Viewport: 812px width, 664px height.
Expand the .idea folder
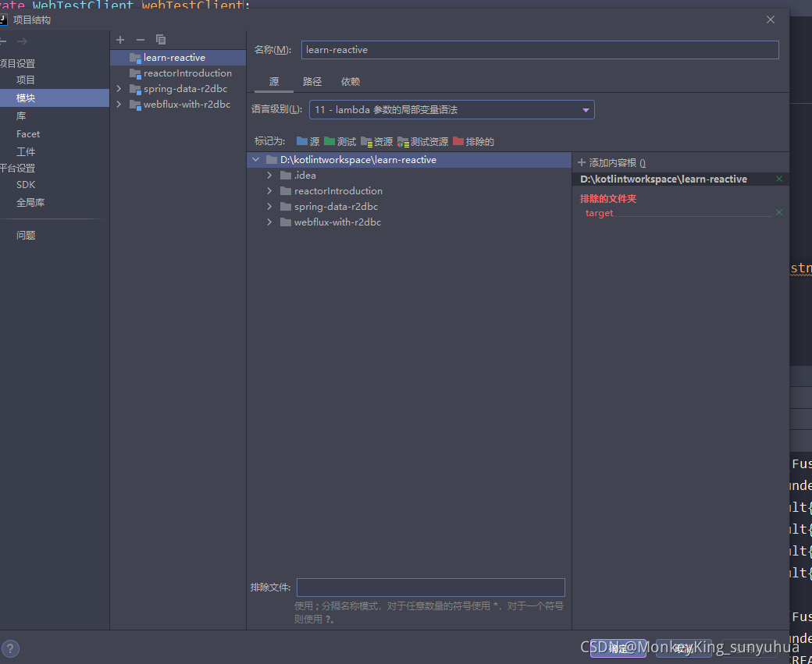point(269,176)
